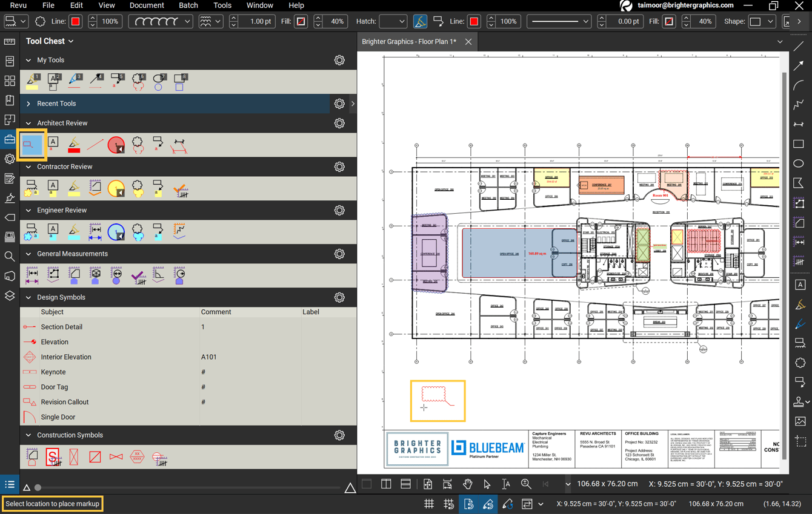
Task: Close the Brighter Graphics - Floor Plan 1 tab
Action: point(469,42)
